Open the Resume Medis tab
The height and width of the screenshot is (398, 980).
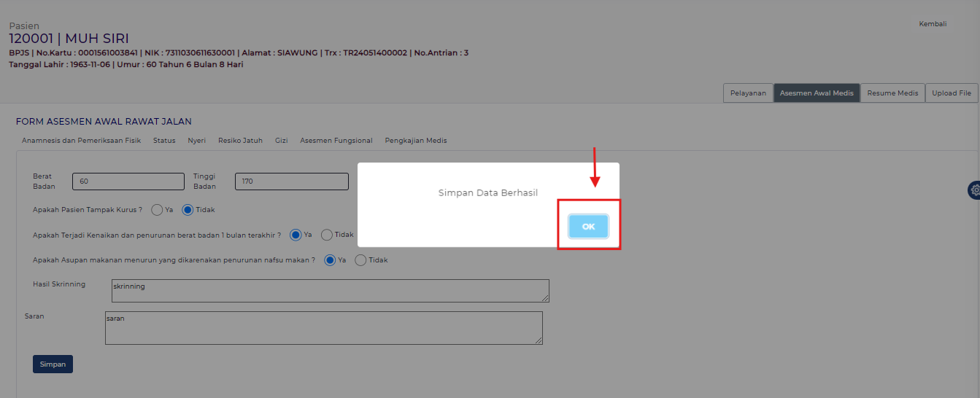coord(892,93)
